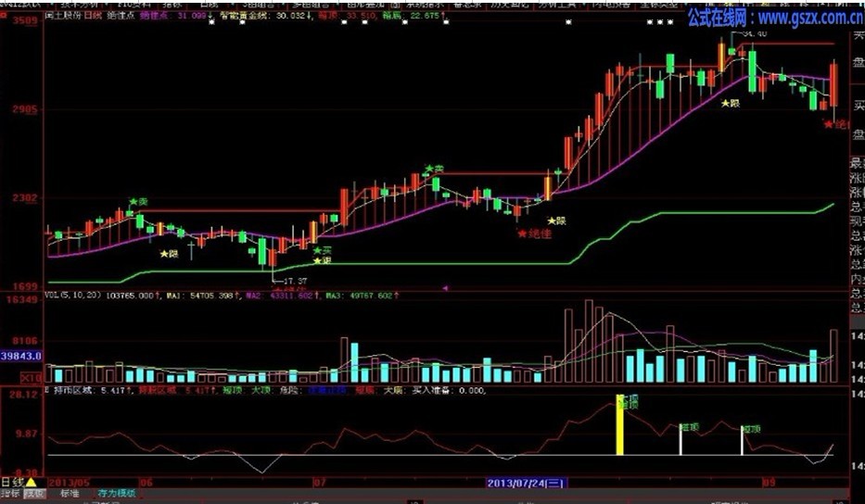Click the second white 短顶 signal bar

[742, 441]
